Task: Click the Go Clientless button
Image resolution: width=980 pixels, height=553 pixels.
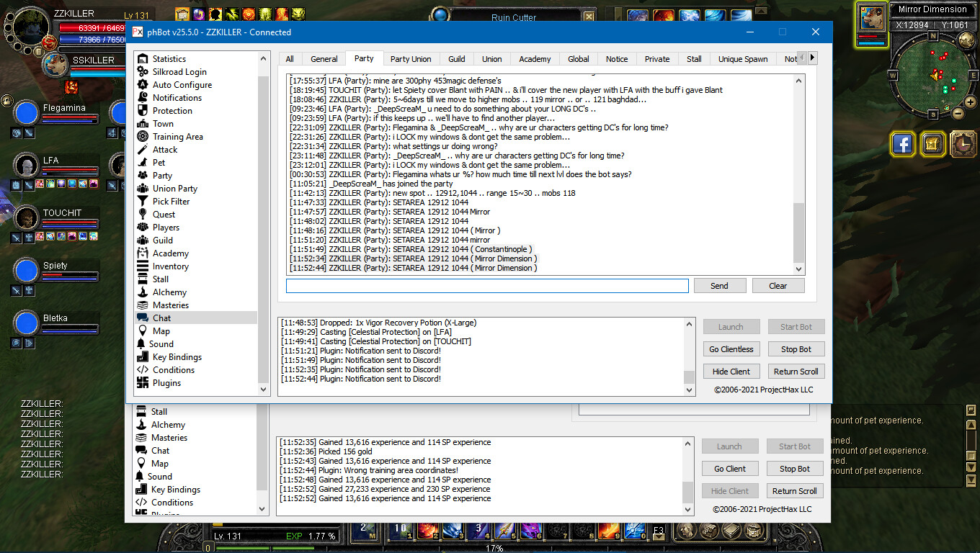Action: coord(731,349)
